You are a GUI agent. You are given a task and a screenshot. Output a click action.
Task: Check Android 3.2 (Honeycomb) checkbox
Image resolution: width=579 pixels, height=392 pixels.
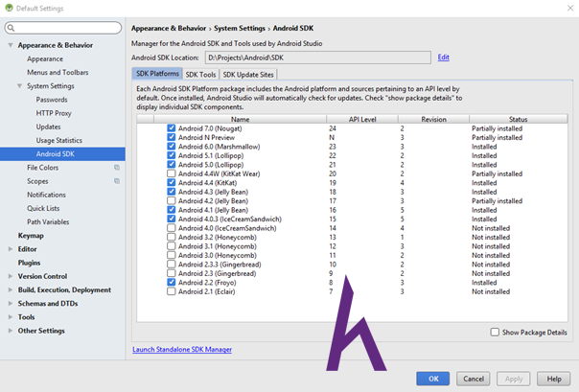pos(171,237)
